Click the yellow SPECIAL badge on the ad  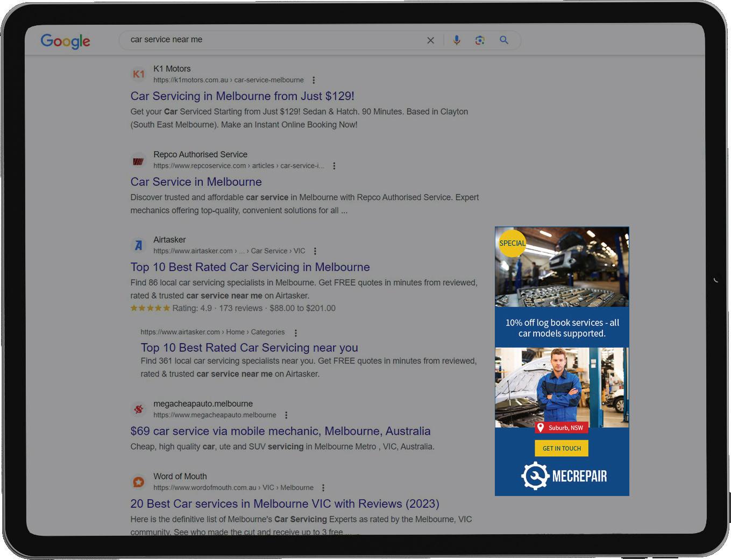tap(512, 243)
